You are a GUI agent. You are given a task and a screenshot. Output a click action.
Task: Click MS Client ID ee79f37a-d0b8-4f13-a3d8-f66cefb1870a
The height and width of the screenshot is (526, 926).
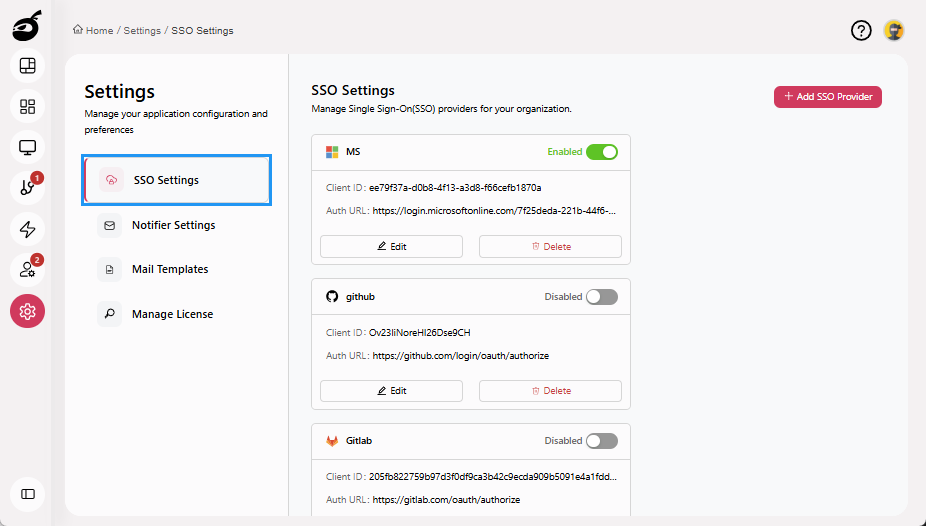(x=455, y=188)
